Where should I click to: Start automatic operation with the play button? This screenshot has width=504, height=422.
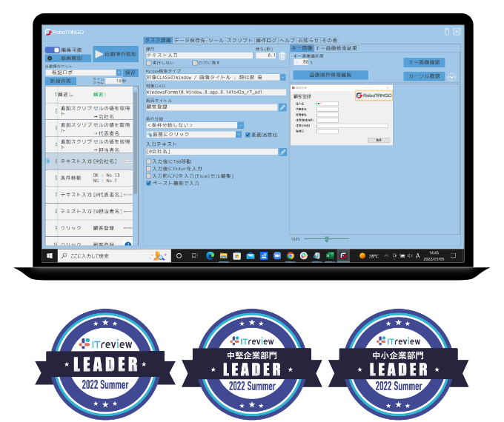coord(116,54)
